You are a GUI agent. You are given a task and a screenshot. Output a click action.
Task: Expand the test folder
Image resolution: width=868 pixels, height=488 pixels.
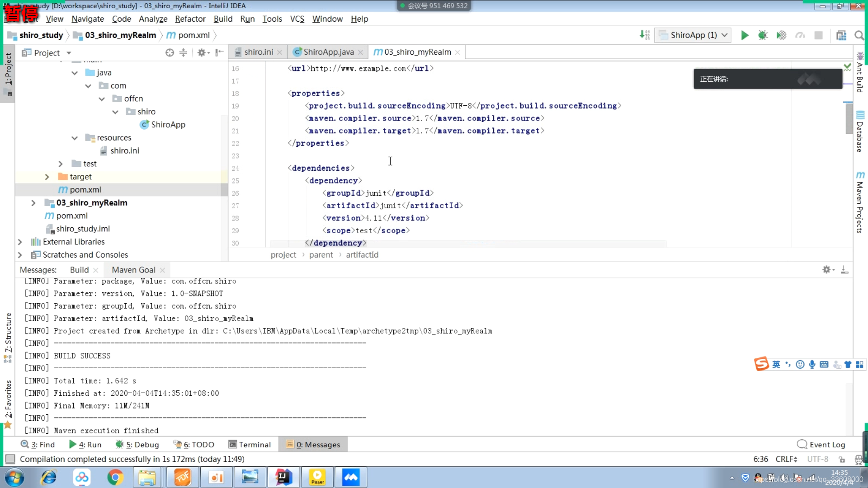61,164
